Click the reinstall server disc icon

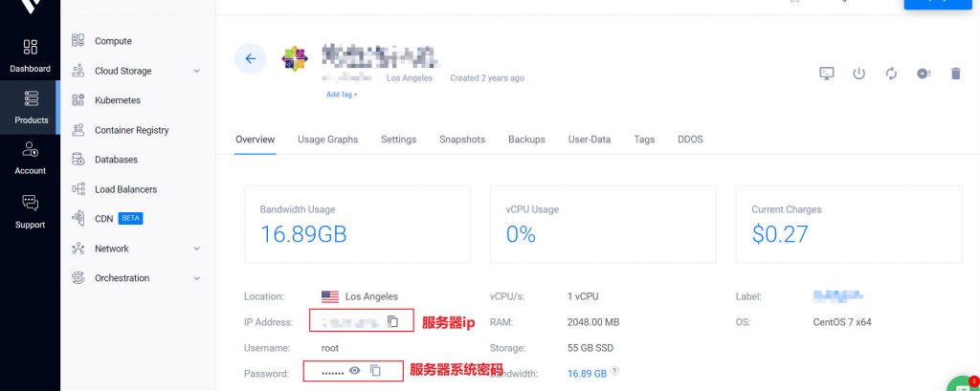(x=923, y=74)
